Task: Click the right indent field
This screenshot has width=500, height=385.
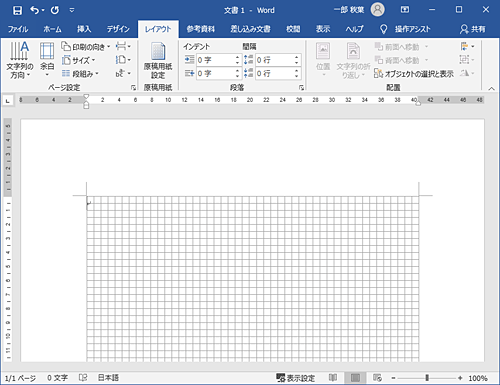Action: [x=215, y=73]
